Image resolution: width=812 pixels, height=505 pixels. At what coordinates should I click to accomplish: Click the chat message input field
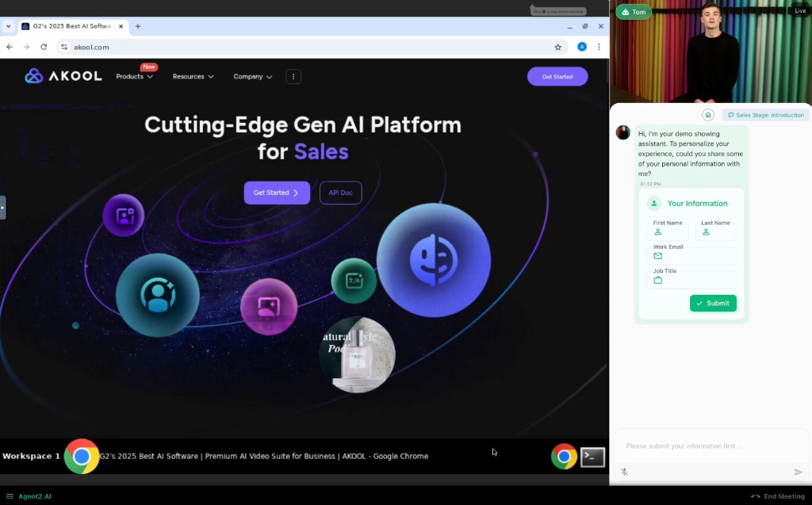(x=706, y=446)
